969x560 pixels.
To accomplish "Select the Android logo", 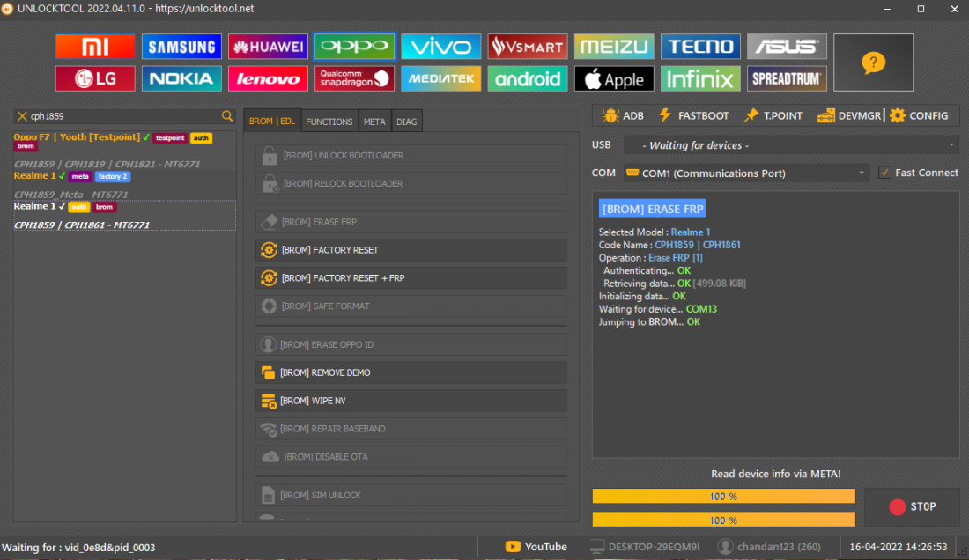I will (528, 79).
